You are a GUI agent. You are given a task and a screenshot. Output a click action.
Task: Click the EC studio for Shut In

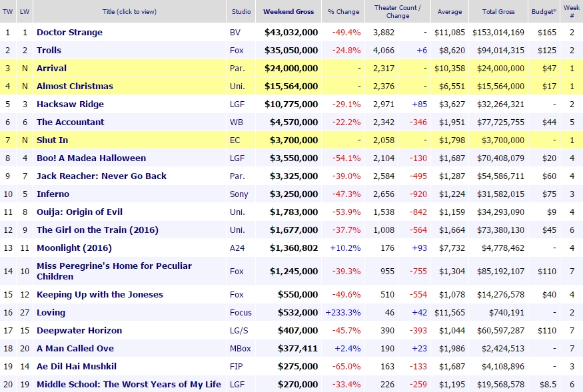coord(235,140)
